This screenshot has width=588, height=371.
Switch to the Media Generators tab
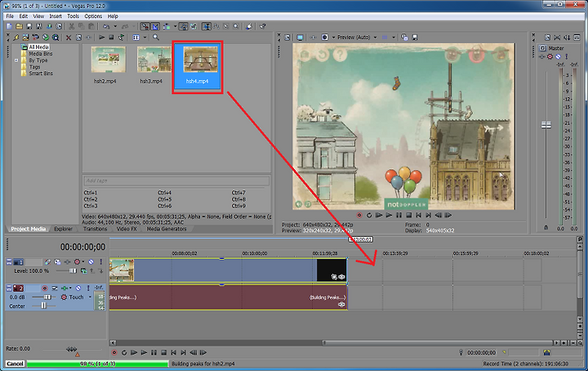(167, 229)
